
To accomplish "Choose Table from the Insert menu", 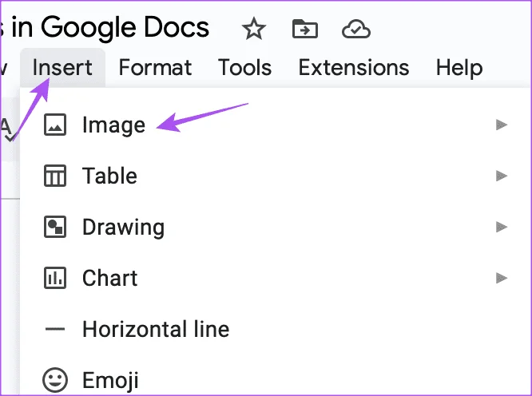I will pyautogui.click(x=276, y=176).
